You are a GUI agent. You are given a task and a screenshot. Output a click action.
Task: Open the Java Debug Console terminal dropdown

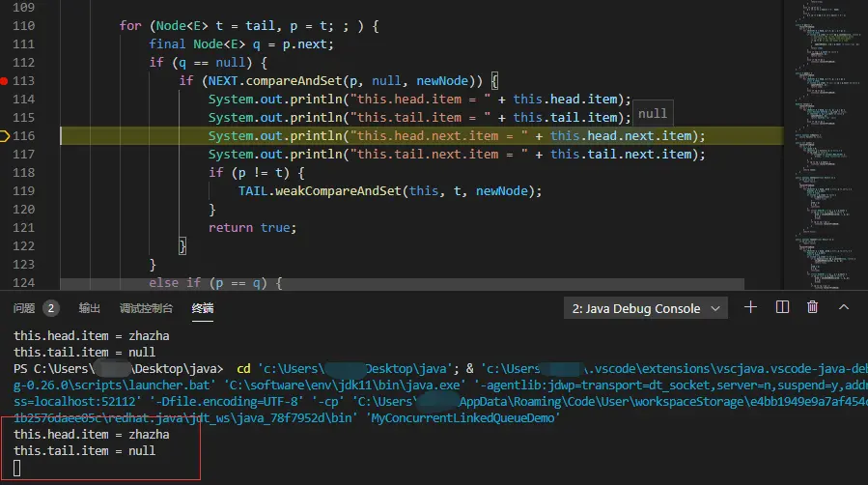click(x=646, y=308)
